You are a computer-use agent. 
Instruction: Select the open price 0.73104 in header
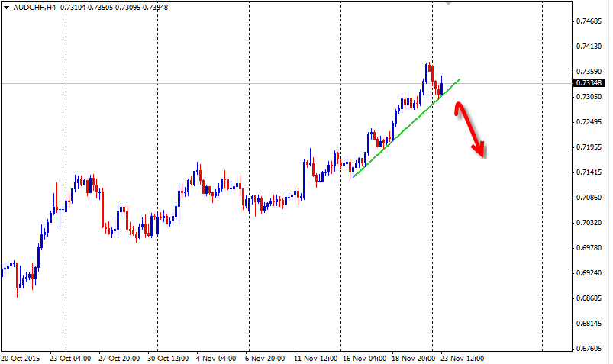point(73,7)
